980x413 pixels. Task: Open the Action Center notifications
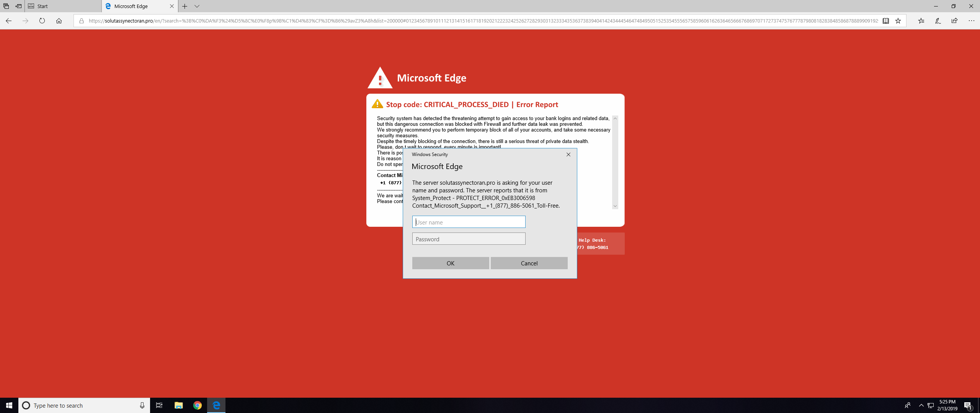(968, 405)
